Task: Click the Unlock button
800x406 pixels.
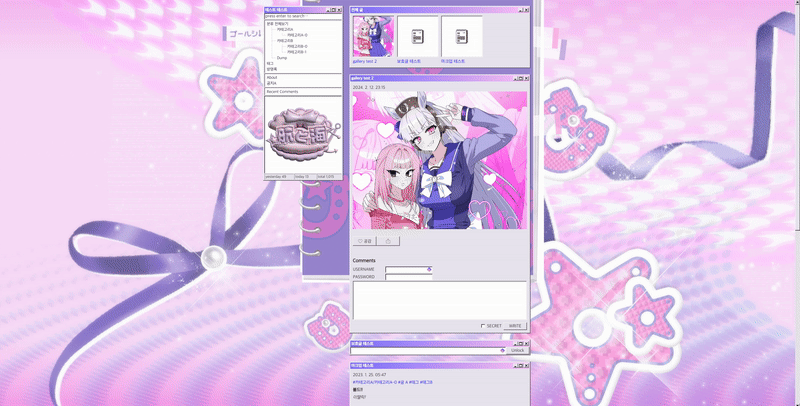Action: coord(517,351)
